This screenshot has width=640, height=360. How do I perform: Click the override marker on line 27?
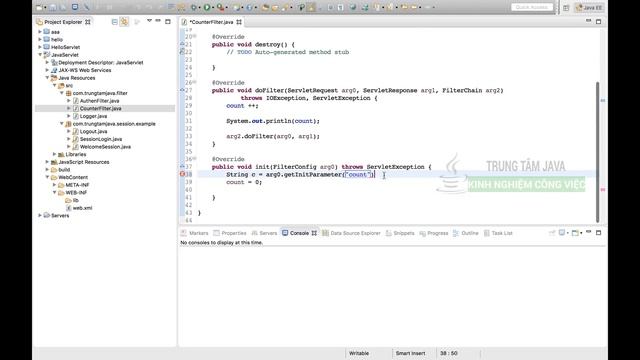click(x=182, y=90)
